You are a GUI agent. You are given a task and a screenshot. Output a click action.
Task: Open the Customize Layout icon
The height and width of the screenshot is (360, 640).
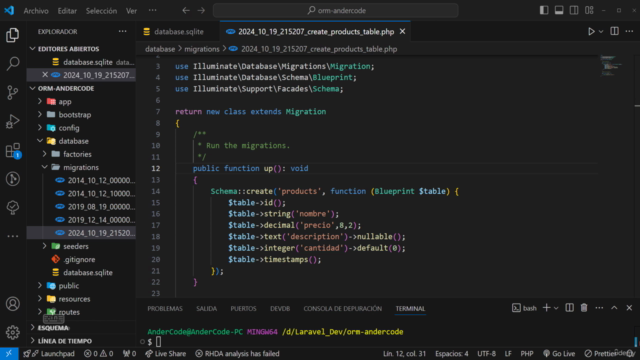pyautogui.click(x=589, y=11)
